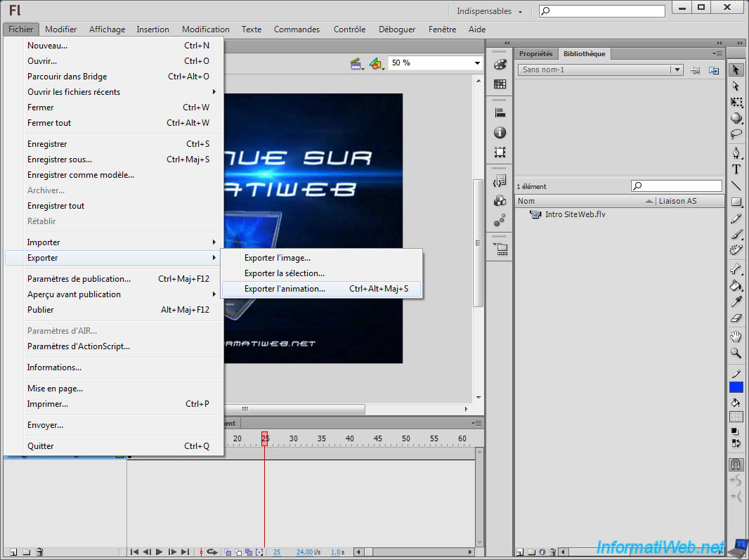The image size is (749, 560).
Task: Toggle Edit Multiple Frames button
Action: [x=249, y=552]
